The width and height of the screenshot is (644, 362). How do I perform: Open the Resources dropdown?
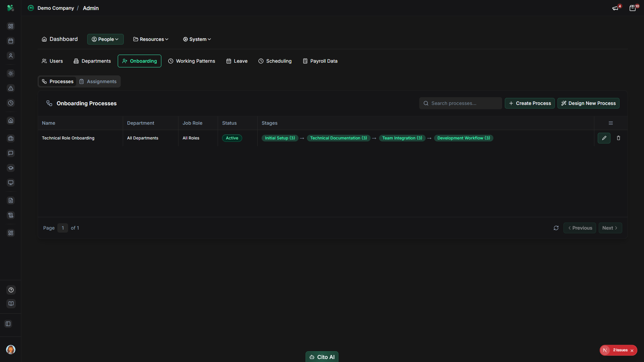click(x=151, y=39)
